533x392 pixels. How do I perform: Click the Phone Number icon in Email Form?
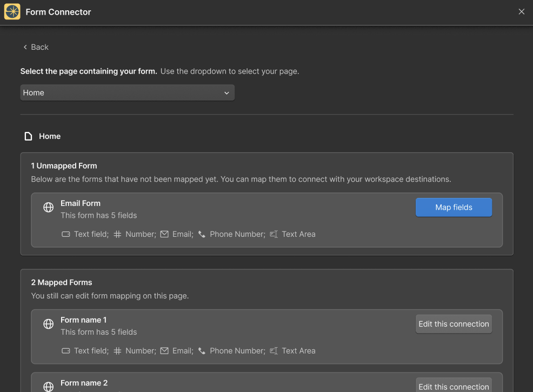click(202, 234)
